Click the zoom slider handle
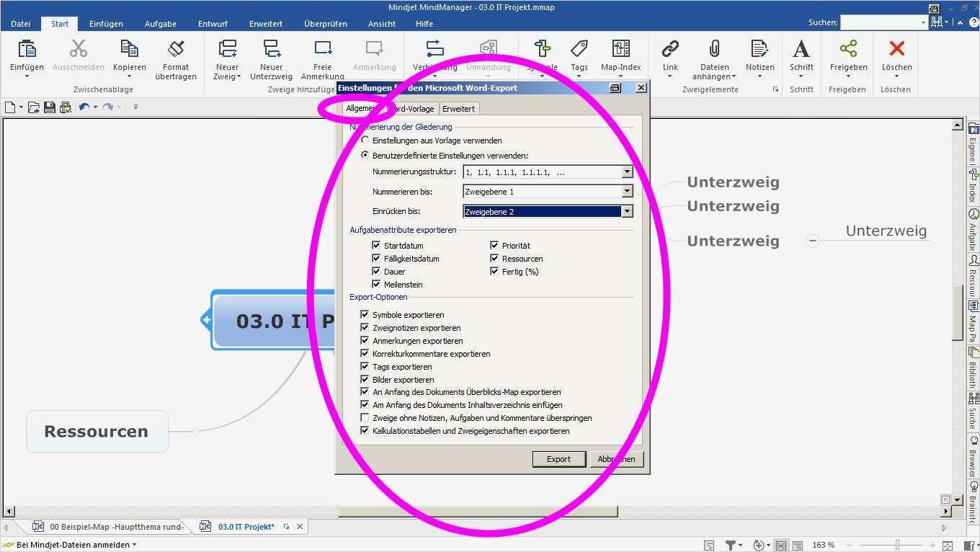980x552 pixels. pyautogui.click(x=898, y=546)
